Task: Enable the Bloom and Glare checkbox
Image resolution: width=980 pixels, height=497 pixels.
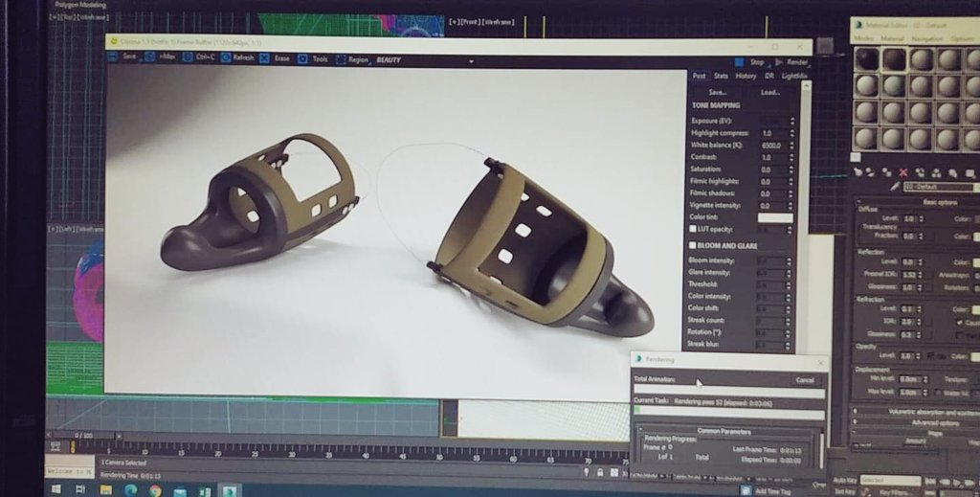Action: (x=692, y=246)
